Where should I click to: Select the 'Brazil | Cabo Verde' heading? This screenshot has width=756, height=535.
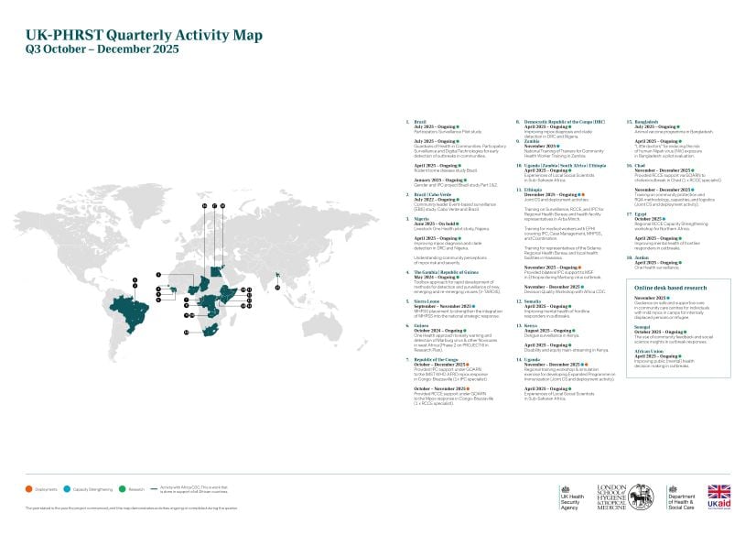pos(433,194)
